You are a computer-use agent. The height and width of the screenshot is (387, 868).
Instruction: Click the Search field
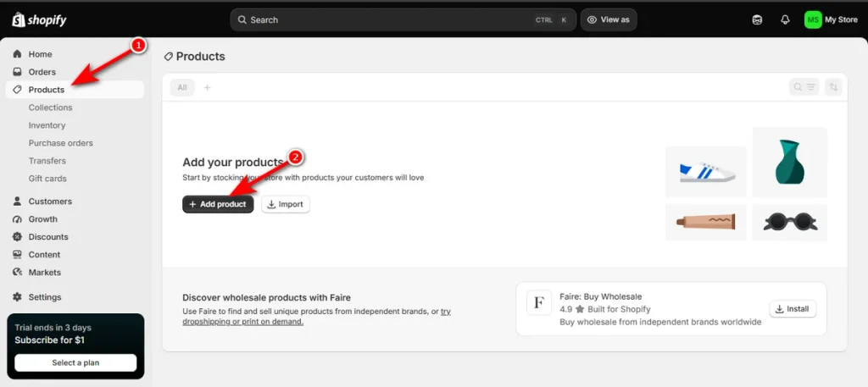(403, 20)
